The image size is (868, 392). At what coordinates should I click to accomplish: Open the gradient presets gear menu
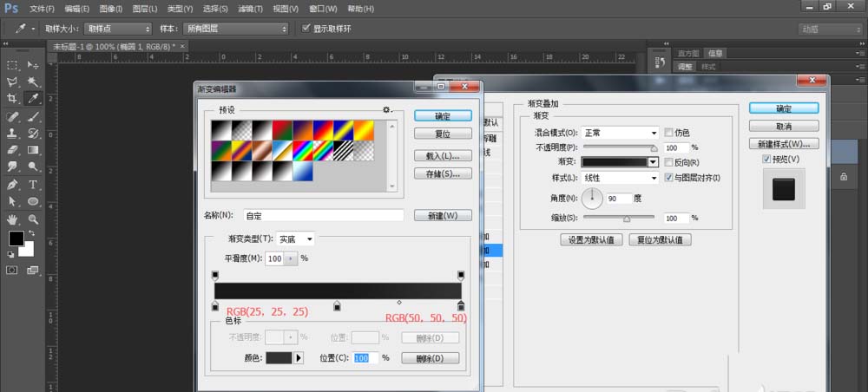[387, 110]
